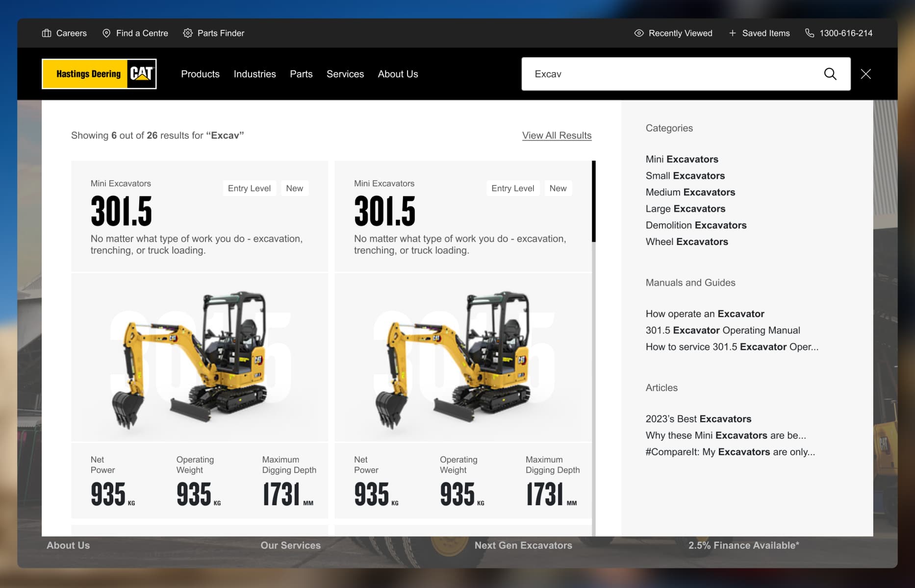Open Recently Viewed via the eye icon

point(638,33)
